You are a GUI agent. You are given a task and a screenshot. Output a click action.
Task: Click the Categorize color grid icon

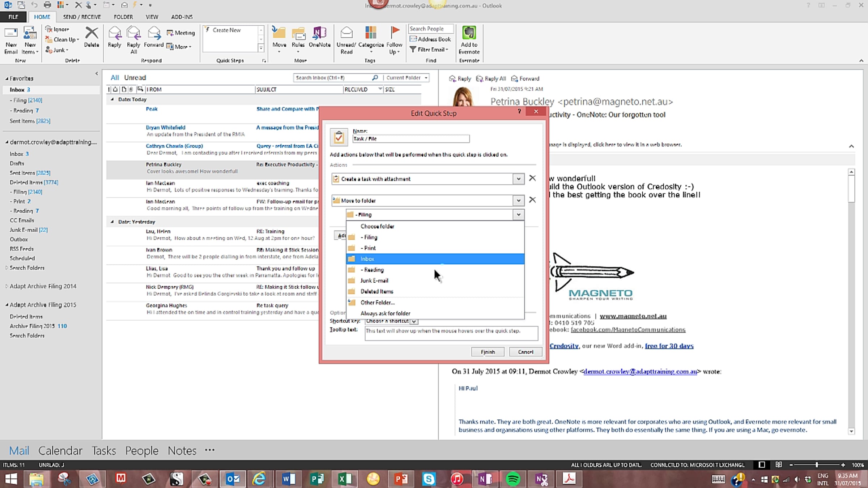click(371, 33)
